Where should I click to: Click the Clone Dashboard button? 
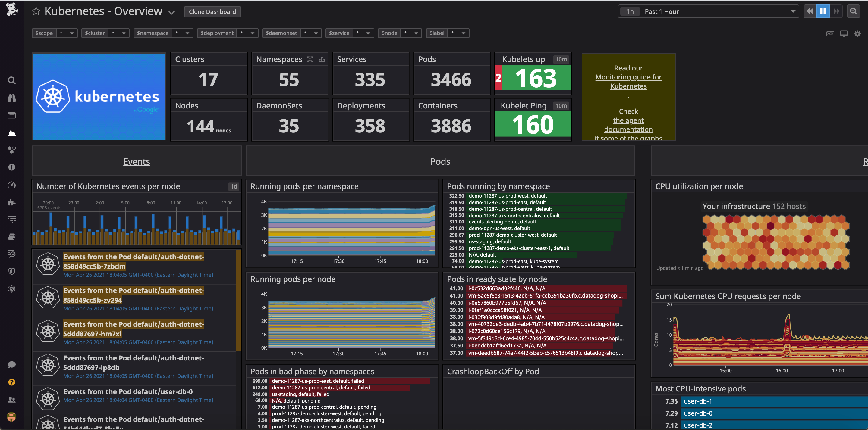212,11
